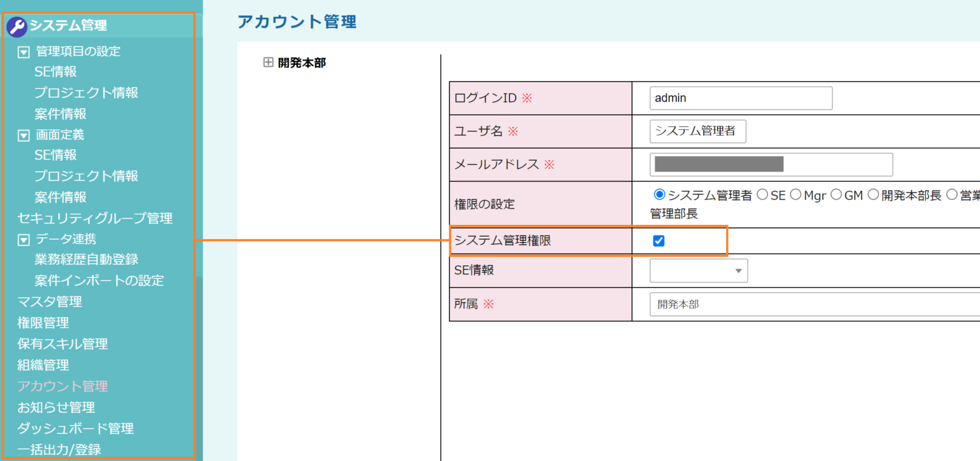Click the ログインID input field
Image resolution: width=980 pixels, height=461 pixels.
[741, 98]
